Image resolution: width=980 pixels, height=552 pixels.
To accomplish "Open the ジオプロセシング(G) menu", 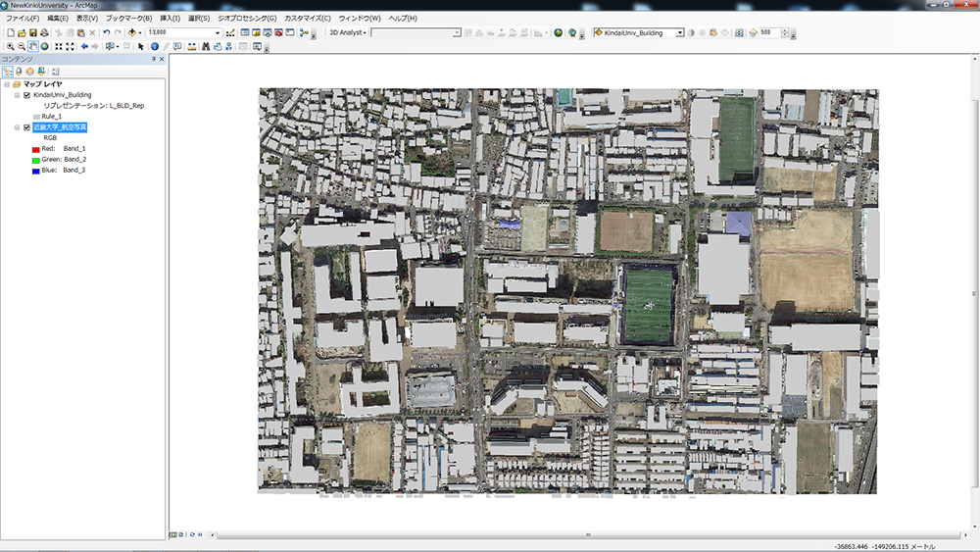I will [247, 19].
